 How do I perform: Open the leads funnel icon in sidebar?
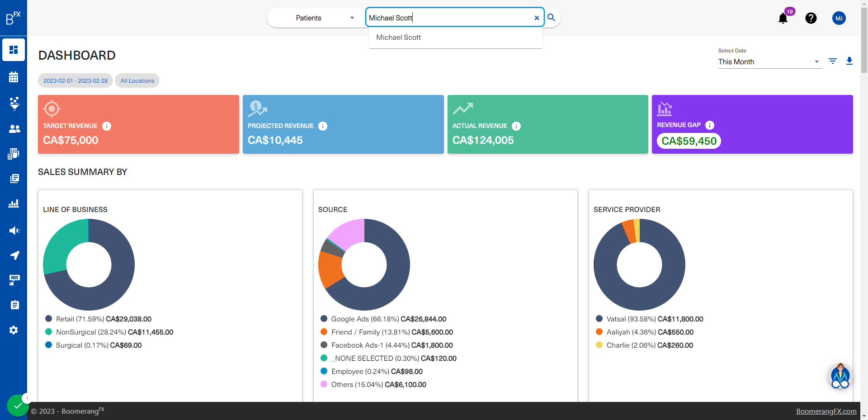14,104
